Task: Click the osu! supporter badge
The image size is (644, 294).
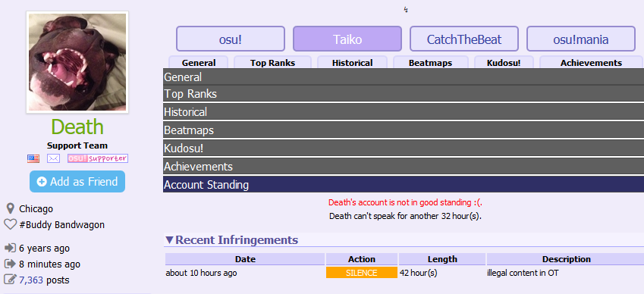Action: (x=98, y=158)
